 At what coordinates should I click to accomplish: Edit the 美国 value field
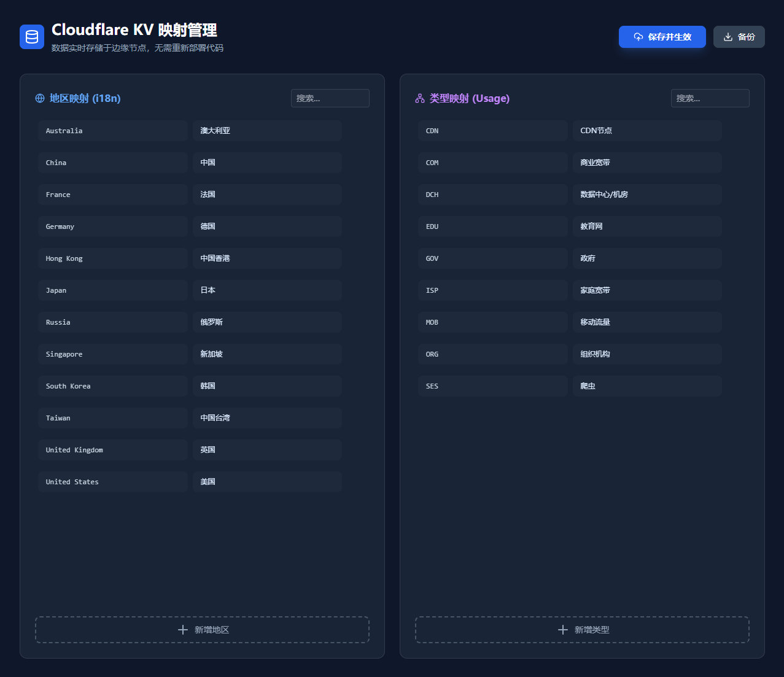coord(267,482)
